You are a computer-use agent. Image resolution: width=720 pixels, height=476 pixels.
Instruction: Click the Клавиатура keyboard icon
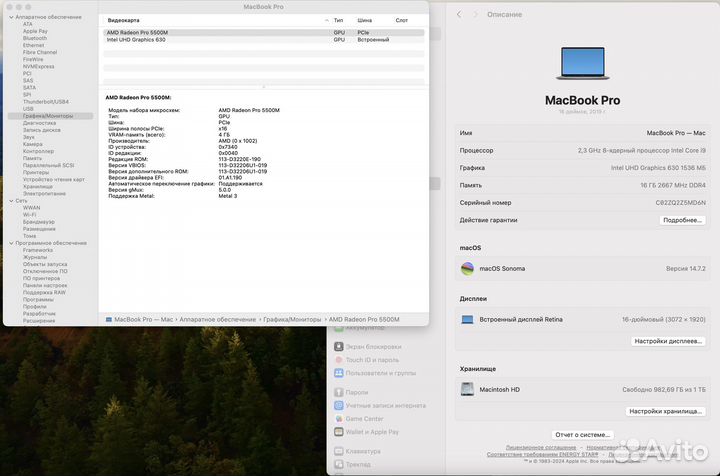tap(339, 451)
